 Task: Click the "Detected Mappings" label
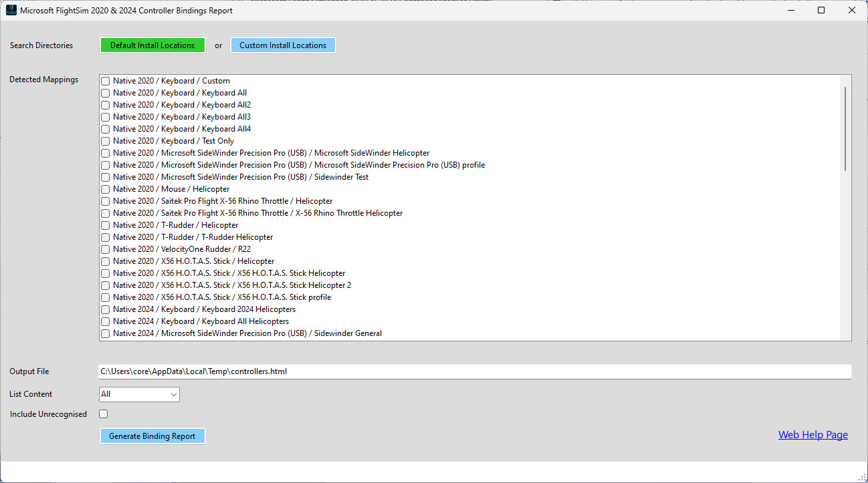coord(44,79)
